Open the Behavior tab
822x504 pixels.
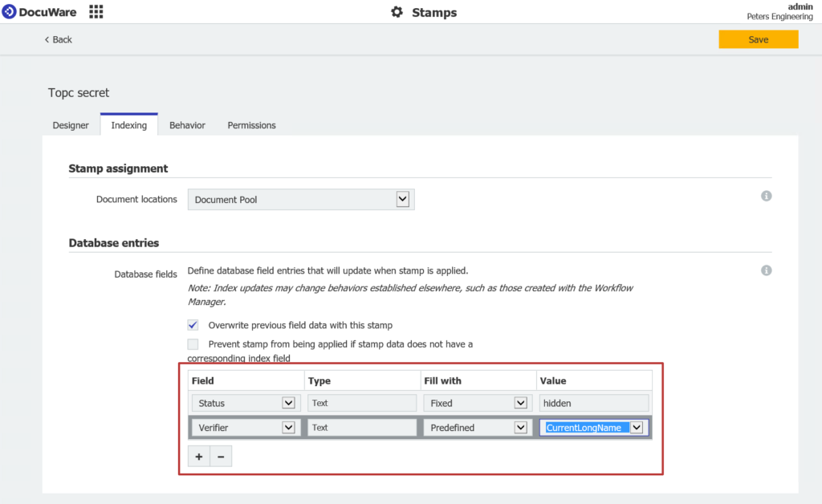point(187,125)
